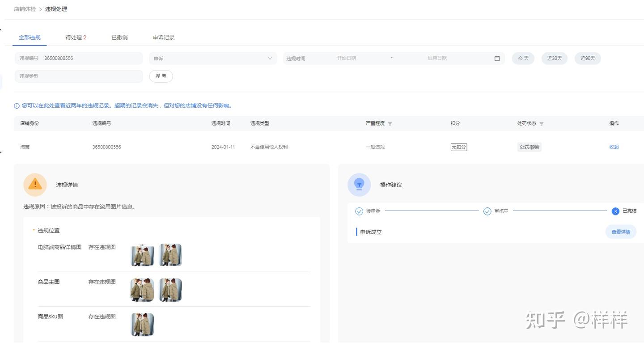This screenshot has width=644, height=346.
Task: Click the 违规类型 input field
Action: (x=79, y=76)
